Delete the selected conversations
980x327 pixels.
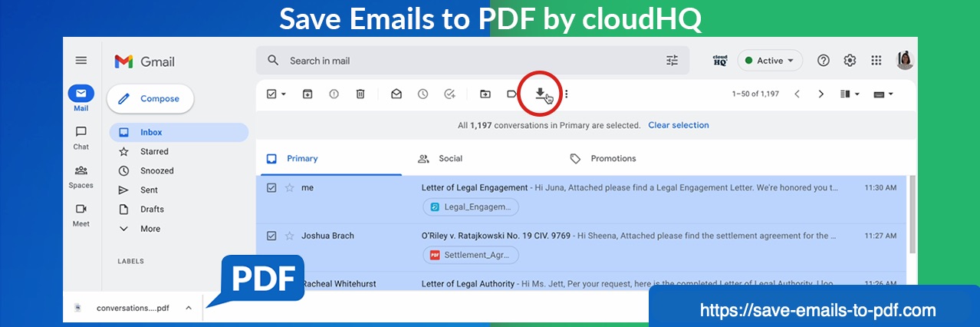[x=360, y=94]
